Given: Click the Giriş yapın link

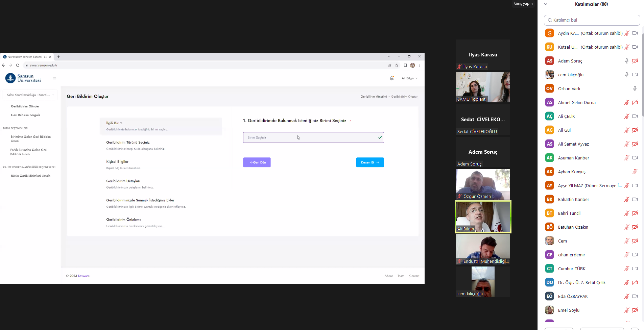Looking at the screenshot, I should (x=523, y=4).
